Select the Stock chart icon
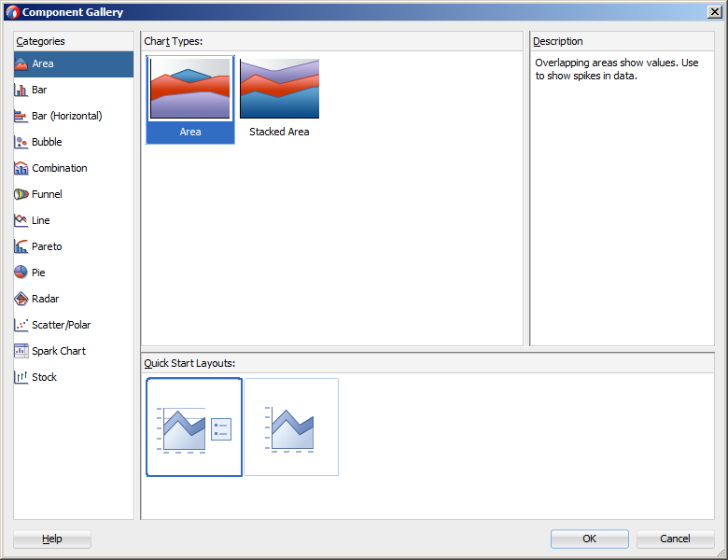Viewport: 728px width, 560px height. coord(21,377)
